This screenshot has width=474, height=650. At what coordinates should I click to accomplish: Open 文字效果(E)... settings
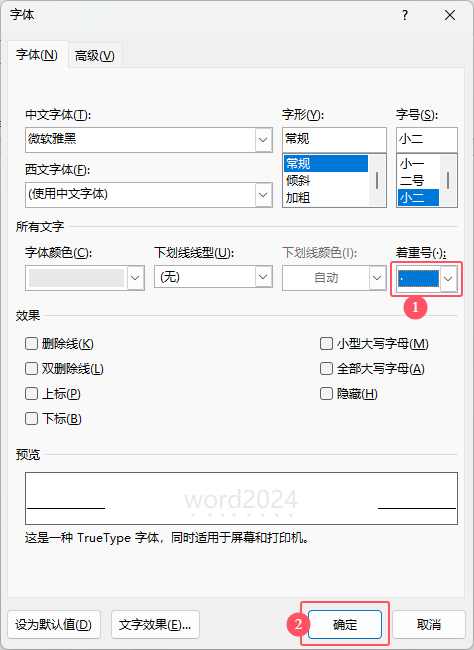pyautogui.click(x=155, y=624)
